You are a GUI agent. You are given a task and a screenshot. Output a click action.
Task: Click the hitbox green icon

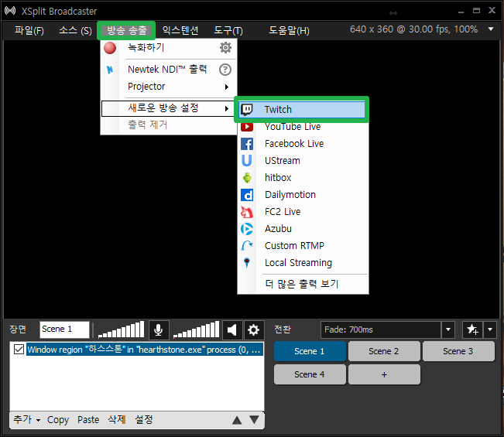point(247,178)
